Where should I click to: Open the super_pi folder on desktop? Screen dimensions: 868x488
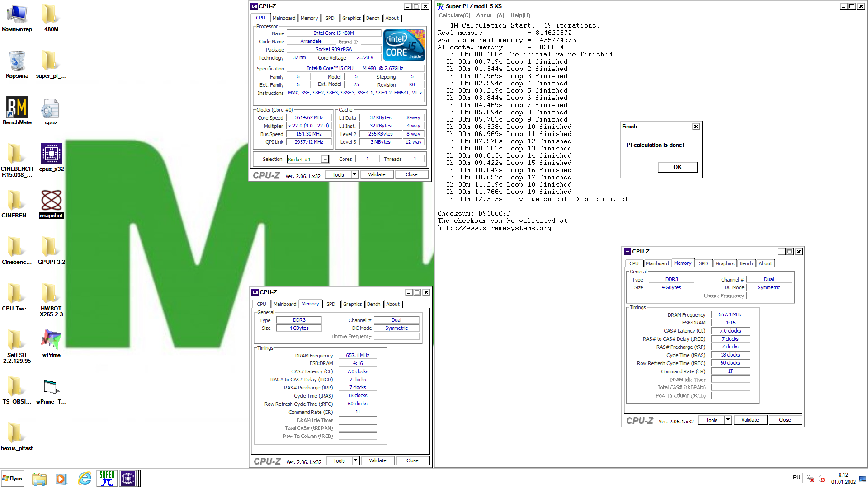click(51, 65)
